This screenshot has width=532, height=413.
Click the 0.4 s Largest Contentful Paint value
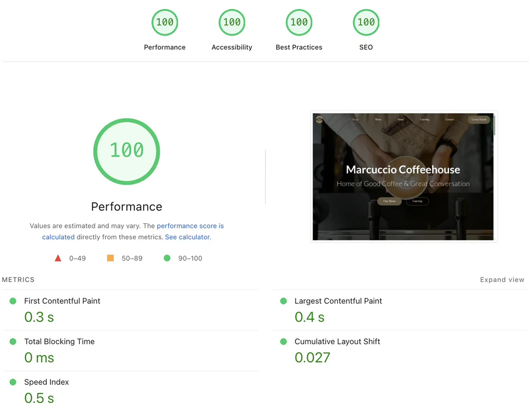tap(310, 317)
